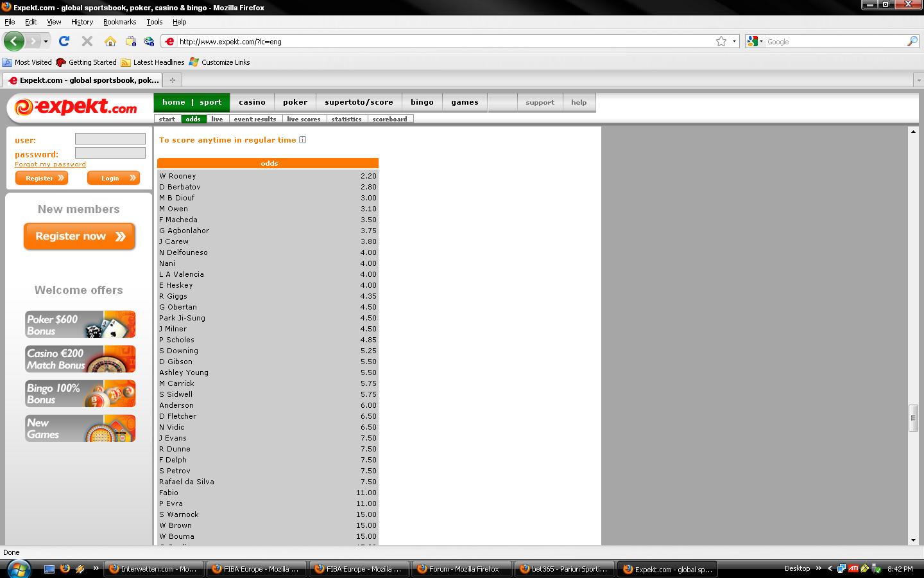The width and height of the screenshot is (924, 578).
Task: Open the Latest Headlines feed bookmark
Action: 153,62
